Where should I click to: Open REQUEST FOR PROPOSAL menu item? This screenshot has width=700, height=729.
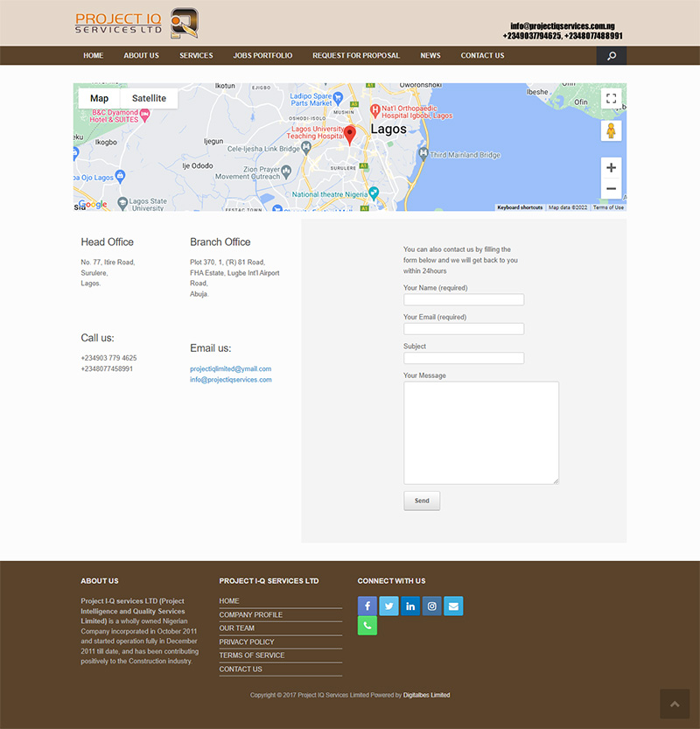tap(356, 56)
